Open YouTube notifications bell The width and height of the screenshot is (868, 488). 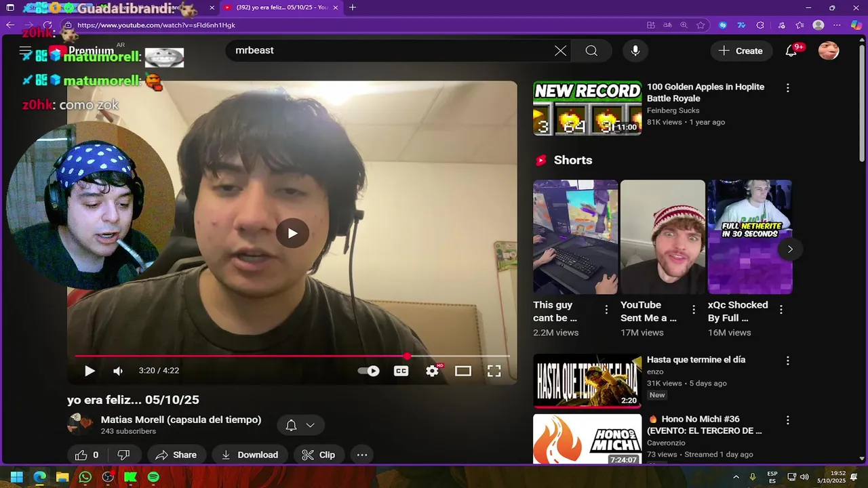[791, 51]
